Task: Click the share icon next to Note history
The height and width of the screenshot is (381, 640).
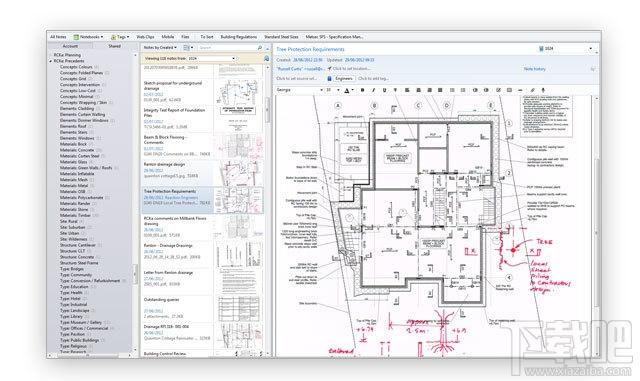Action: (x=593, y=69)
